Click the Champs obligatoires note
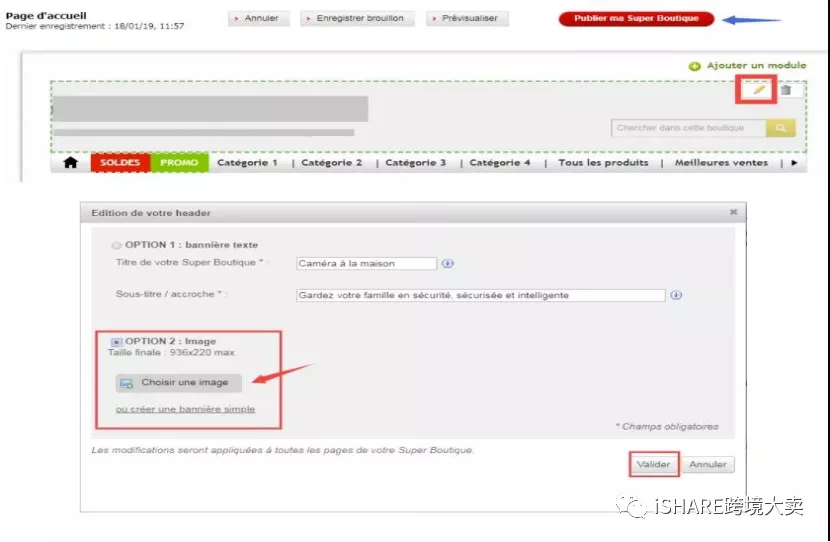This screenshot has width=830, height=542. click(x=667, y=426)
